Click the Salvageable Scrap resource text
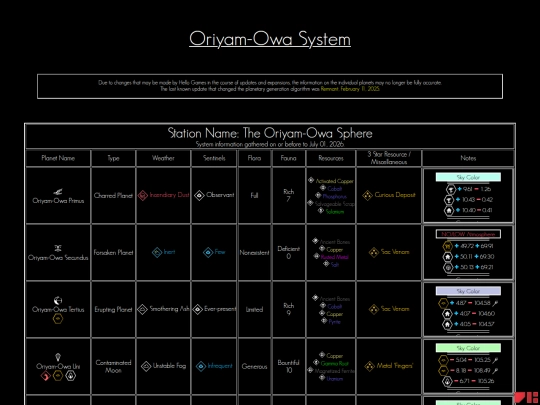 pyautogui.click(x=334, y=204)
